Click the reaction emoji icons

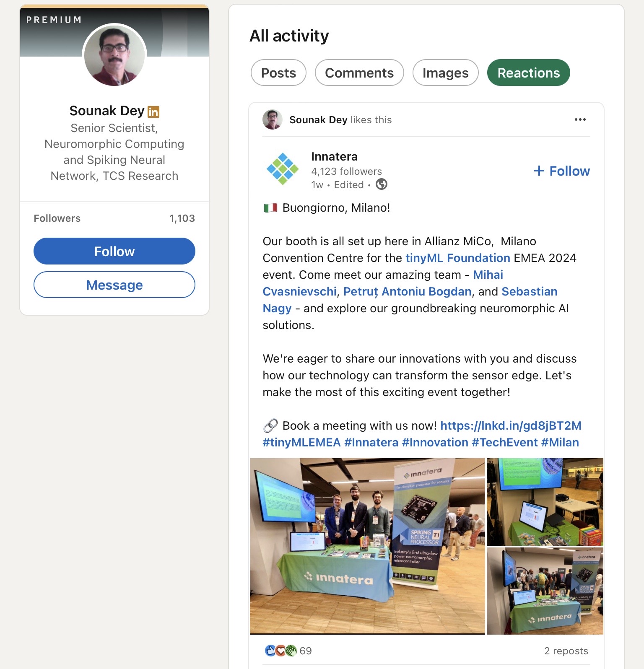click(x=281, y=651)
